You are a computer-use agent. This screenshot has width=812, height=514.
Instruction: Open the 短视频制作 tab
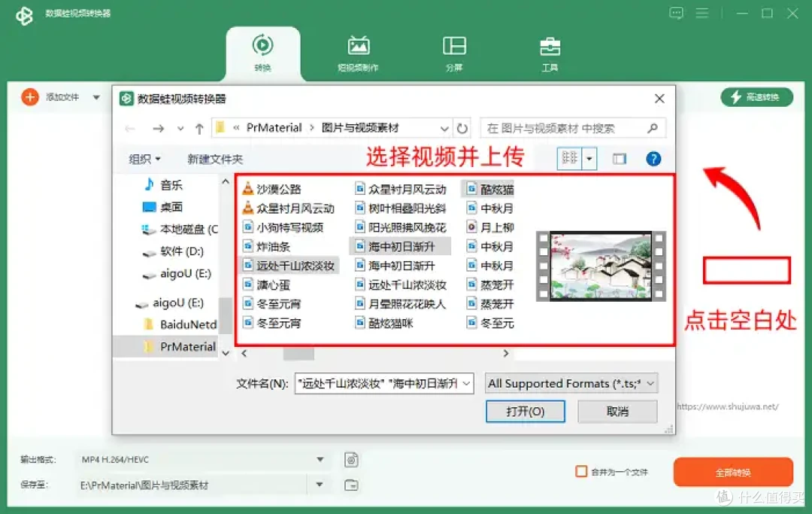[x=358, y=53]
